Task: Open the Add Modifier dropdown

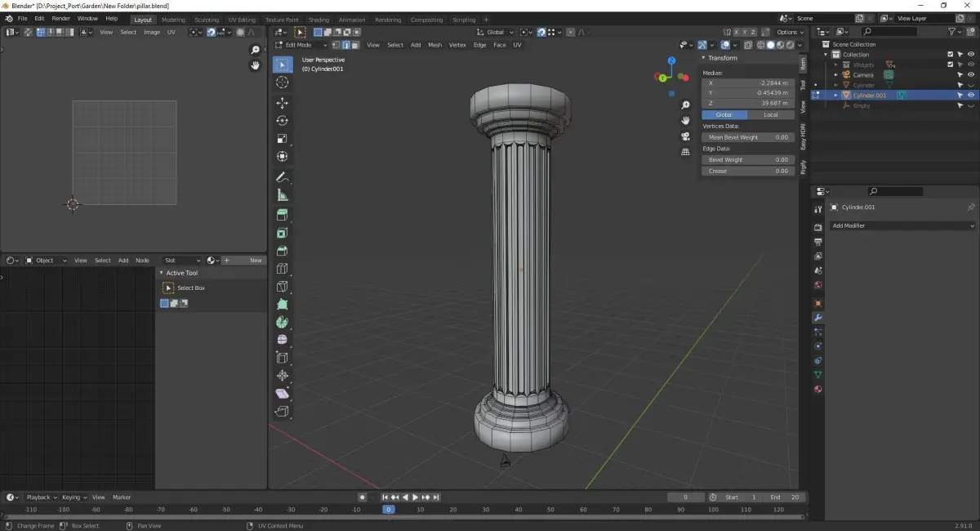Action: point(902,225)
